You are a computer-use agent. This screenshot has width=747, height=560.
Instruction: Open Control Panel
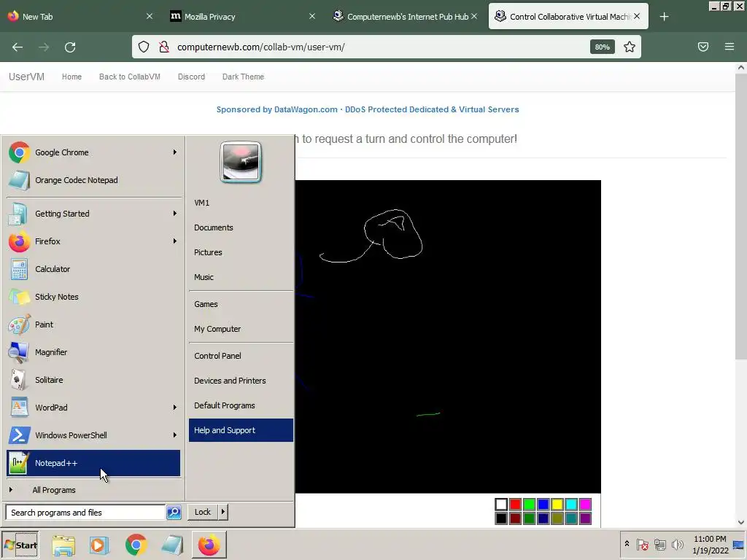(x=241, y=356)
